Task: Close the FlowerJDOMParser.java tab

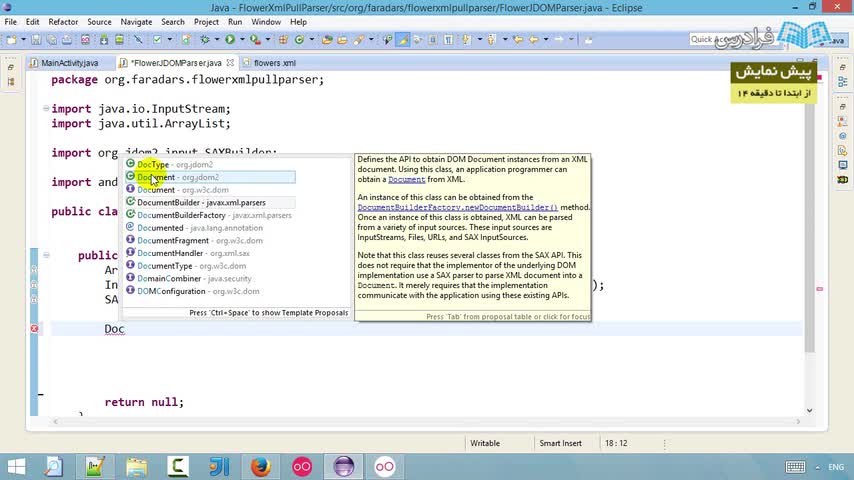Action: (x=230, y=63)
